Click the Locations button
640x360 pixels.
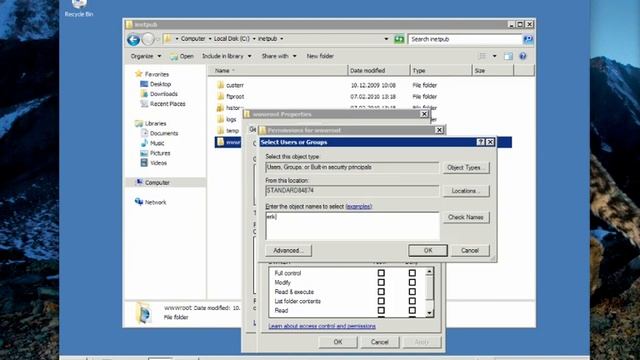click(466, 191)
